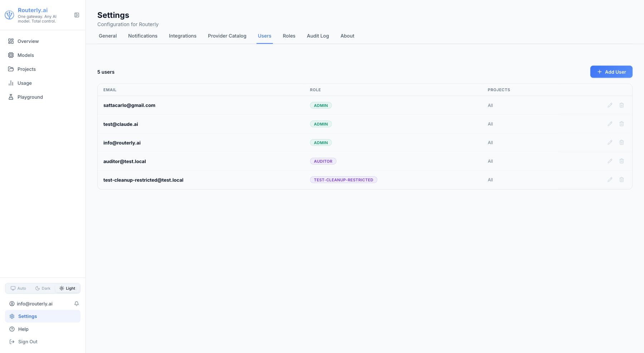Open the Roles tab
Screen dimensions: 644x353
289,36
